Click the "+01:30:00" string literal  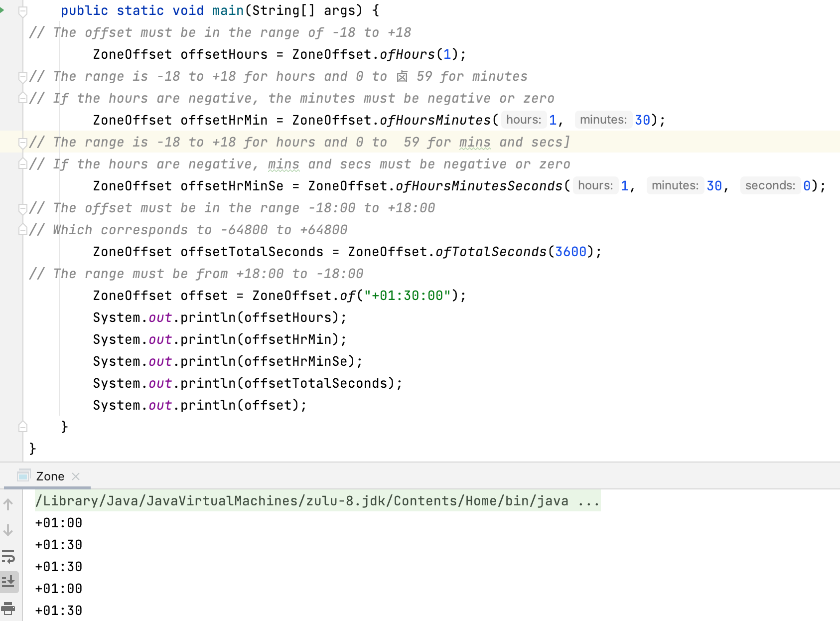point(407,296)
